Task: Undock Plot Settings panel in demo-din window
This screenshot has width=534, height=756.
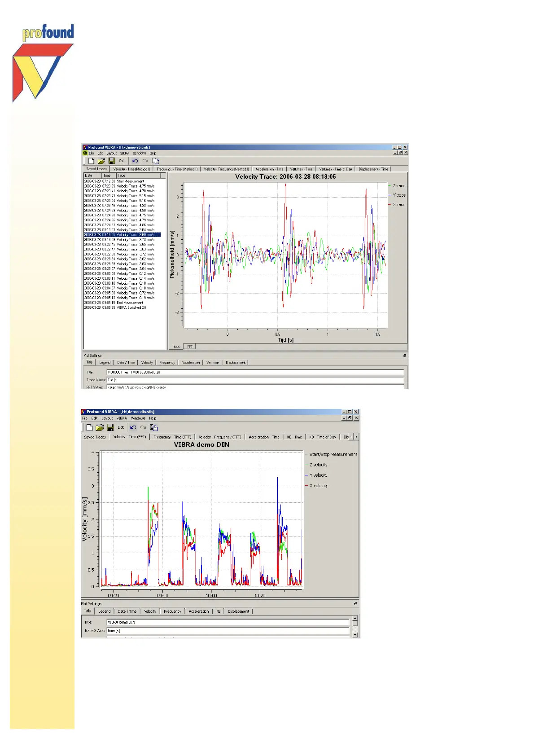Action: point(355,604)
